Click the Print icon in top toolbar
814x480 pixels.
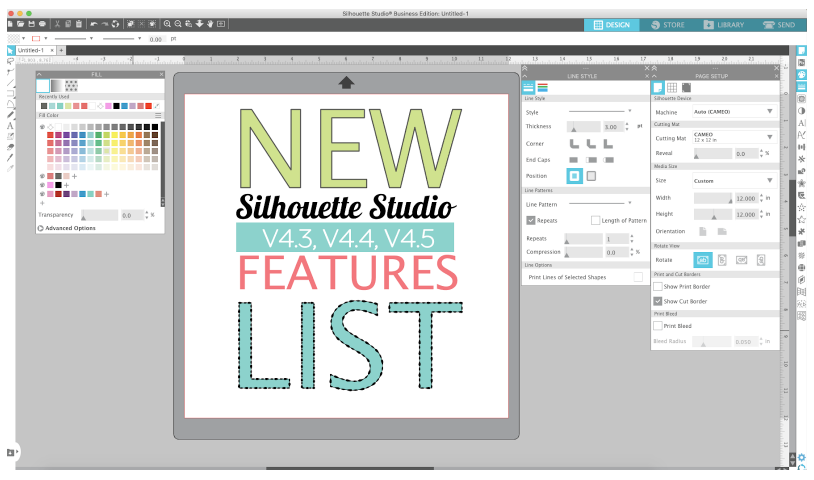(x=42, y=23)
